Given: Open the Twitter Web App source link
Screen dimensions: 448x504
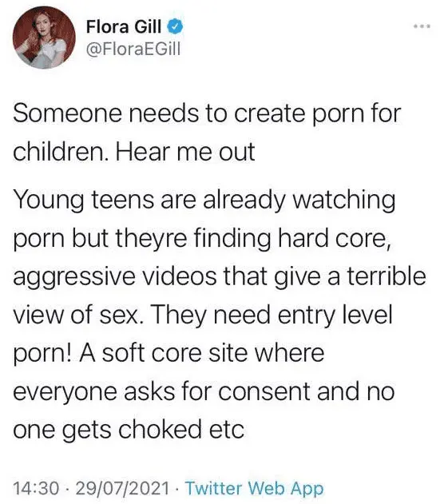Looking at the screenshot, I should (255, 489).
